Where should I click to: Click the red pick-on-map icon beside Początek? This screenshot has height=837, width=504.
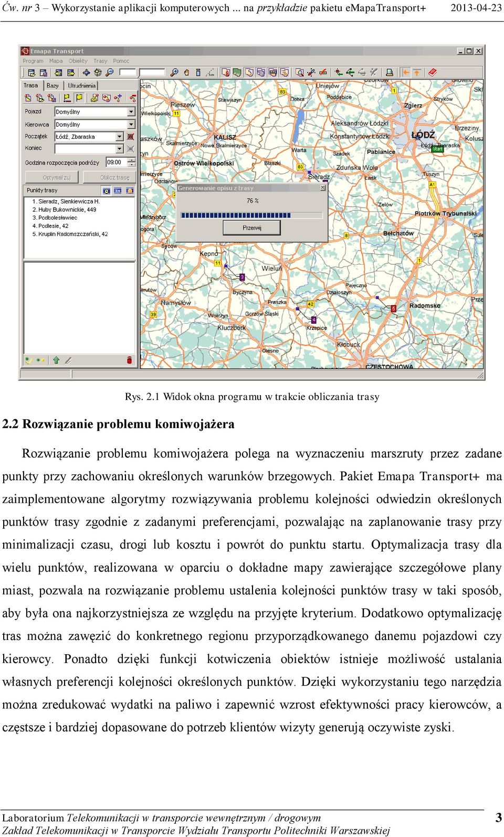pyautogui.click(x=130, y=137)
